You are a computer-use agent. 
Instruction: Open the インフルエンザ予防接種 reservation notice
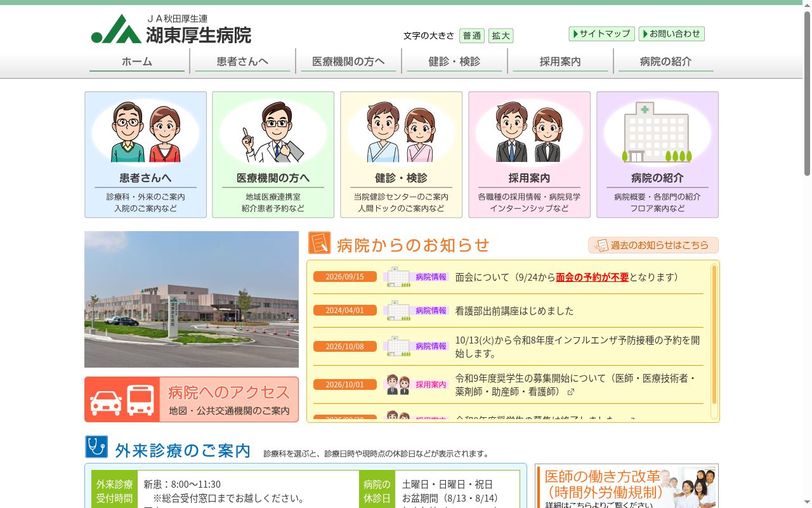click(578, 347)
